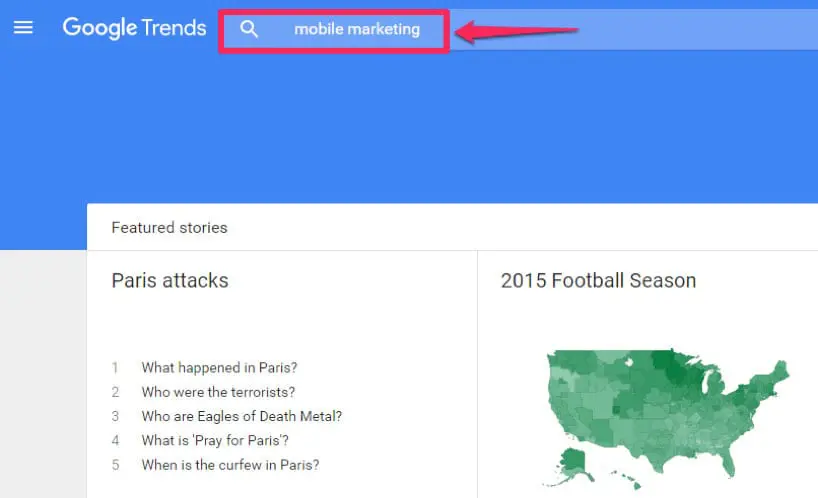Viewport: 818px width, 498px height.
Task: Select 'Who were the terrorists?' query
Action: pos(218,392)
